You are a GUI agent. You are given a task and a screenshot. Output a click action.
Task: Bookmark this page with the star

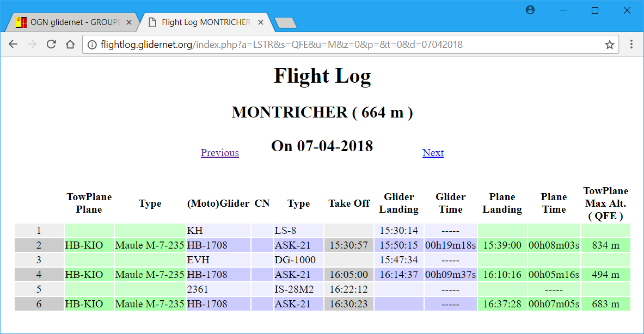[x=609, y=45]
